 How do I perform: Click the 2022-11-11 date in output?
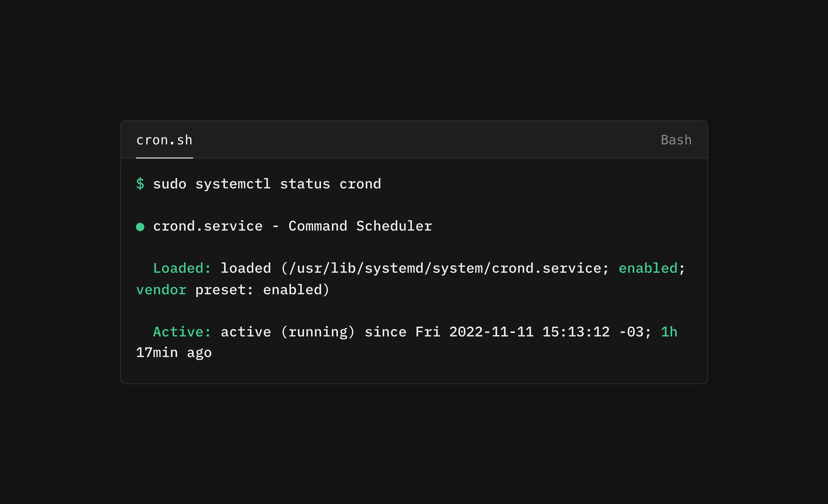(x=491, y=332)
